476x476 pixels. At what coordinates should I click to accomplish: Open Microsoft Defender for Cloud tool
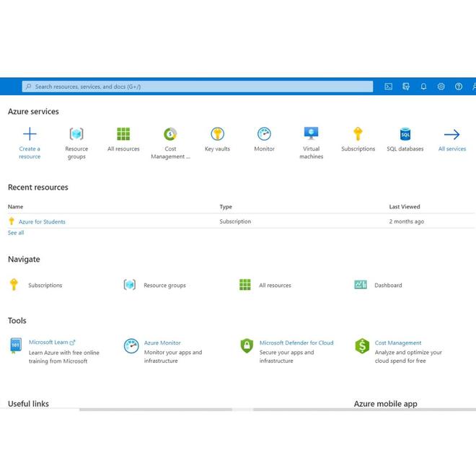pyautogui.click(x=296, y=343)
